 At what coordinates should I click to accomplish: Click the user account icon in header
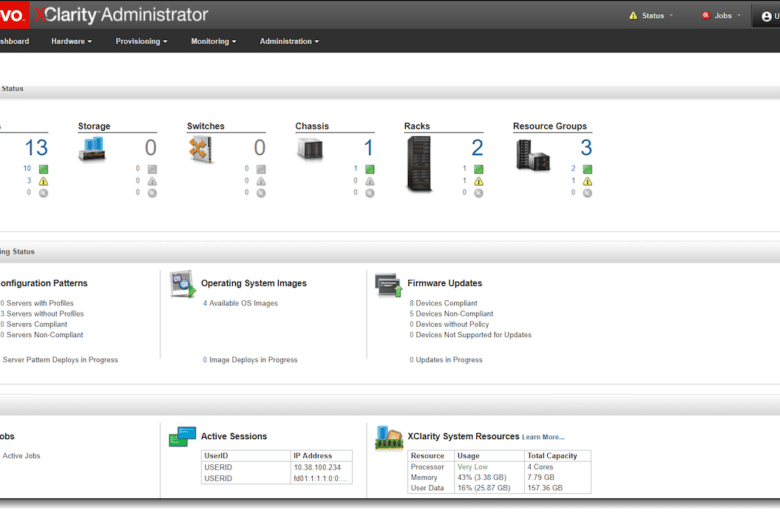coord(767,16)
